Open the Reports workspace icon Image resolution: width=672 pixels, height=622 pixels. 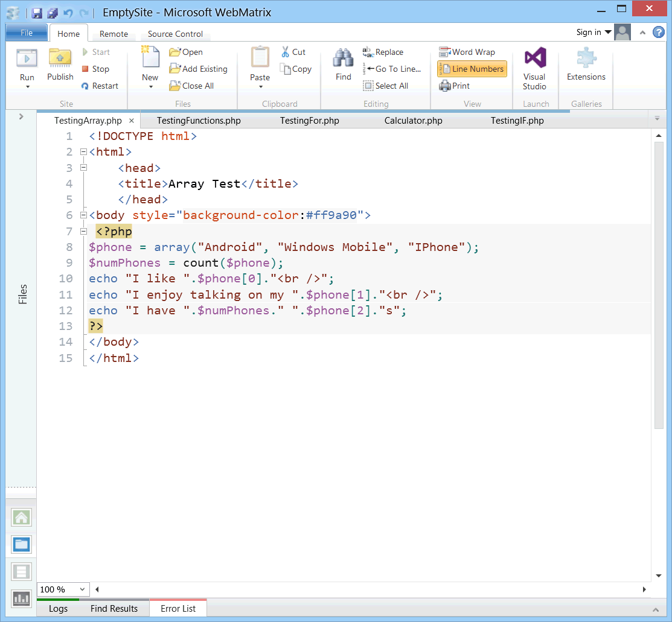(x=21, y=598)
